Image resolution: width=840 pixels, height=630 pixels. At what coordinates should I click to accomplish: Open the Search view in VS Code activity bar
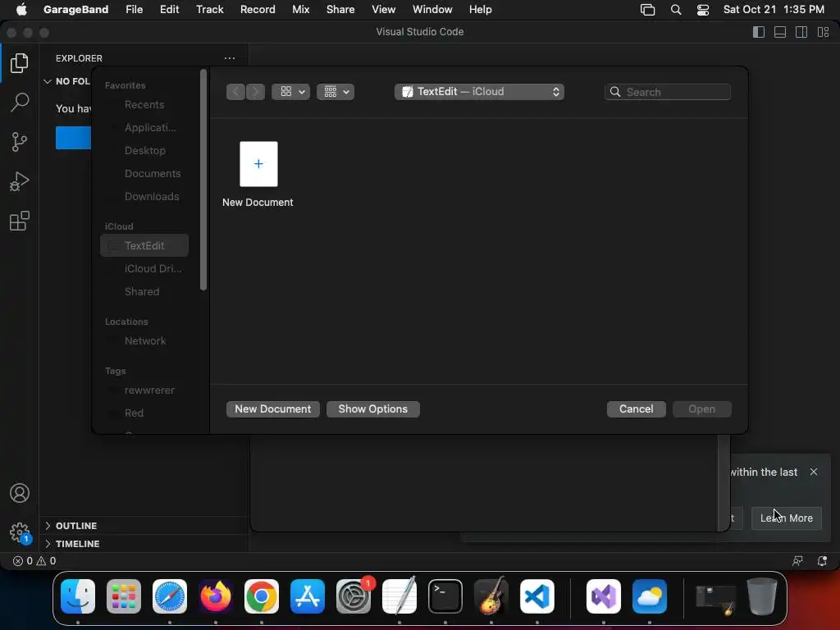click(20, 102)
